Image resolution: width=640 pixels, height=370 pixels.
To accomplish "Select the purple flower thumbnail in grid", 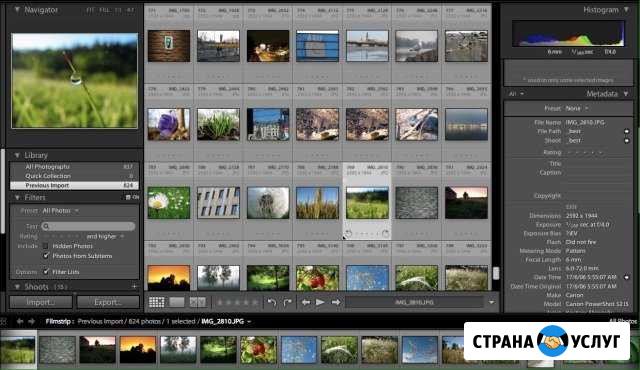I will click(x=169, y=124).
